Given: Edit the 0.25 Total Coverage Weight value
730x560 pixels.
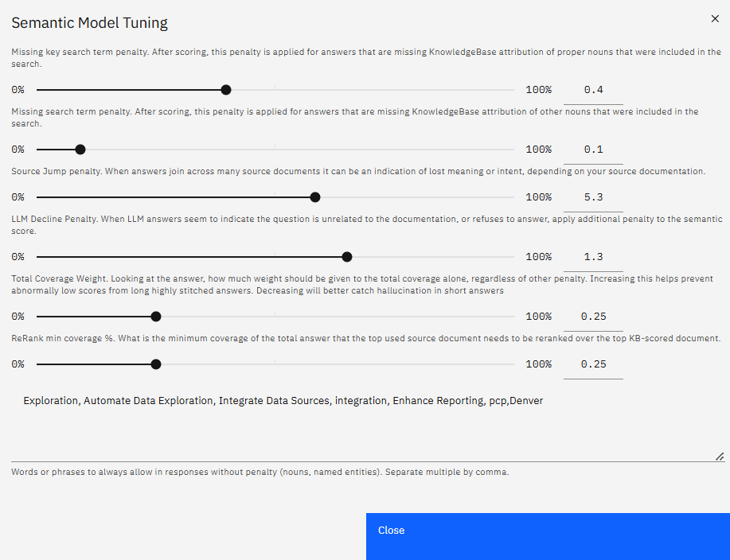Looking at the screenshot, I should pyautogui.click(x=593, y=317).
